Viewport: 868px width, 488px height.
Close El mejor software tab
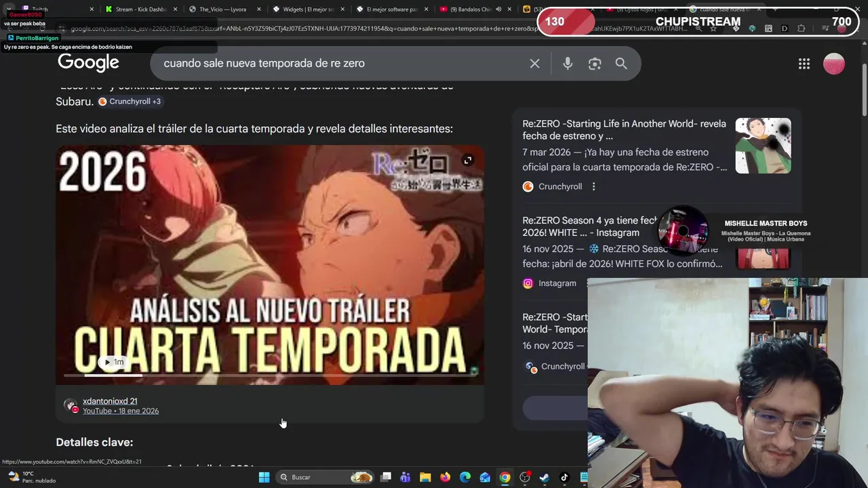point(427,9)
